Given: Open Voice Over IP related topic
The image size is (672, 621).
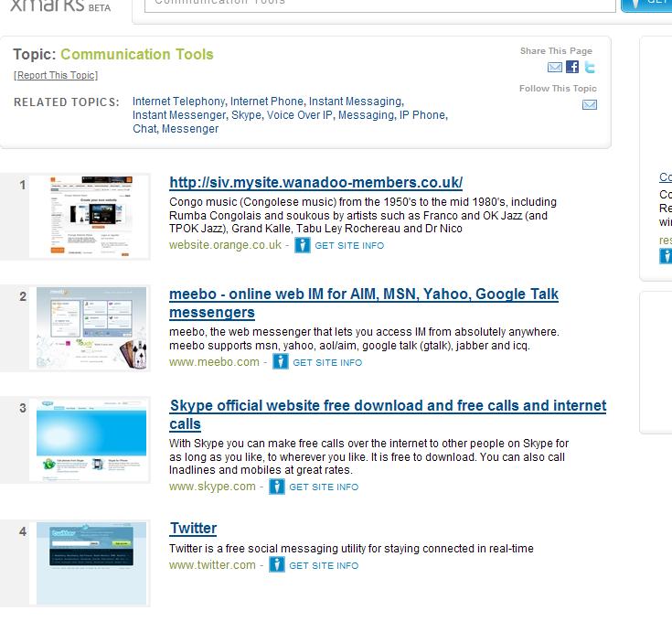Looking at the screenshot, I should pos(300,115).
